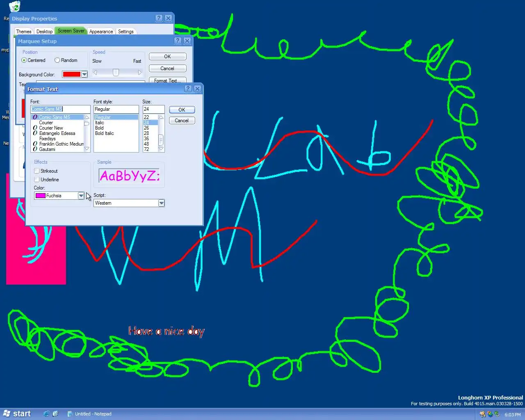Select Gautami in the font list

(x=57, y=149)
